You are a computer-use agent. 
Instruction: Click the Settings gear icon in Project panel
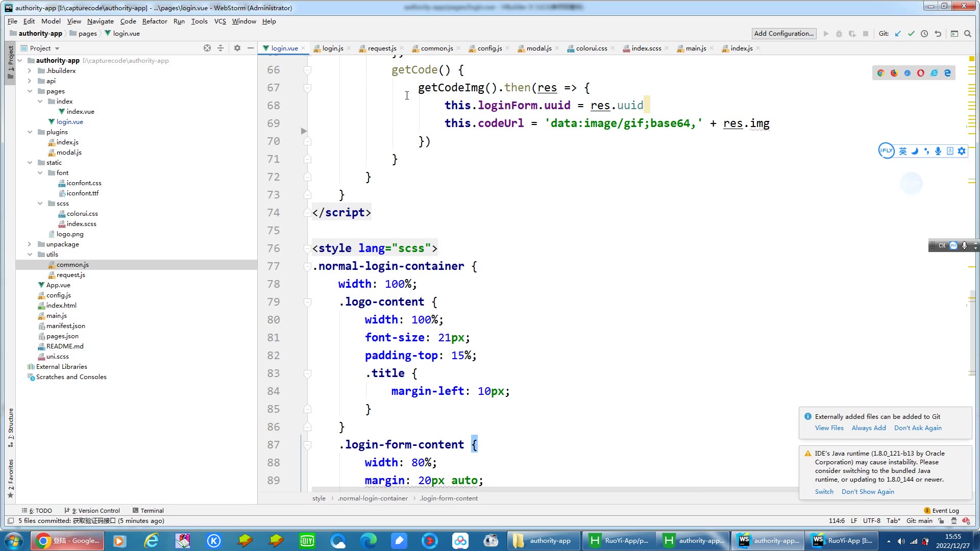click(237, 48)
